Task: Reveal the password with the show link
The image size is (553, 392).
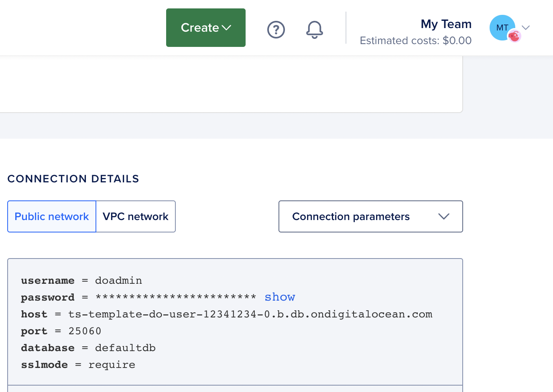Action: tap(280, 297)
